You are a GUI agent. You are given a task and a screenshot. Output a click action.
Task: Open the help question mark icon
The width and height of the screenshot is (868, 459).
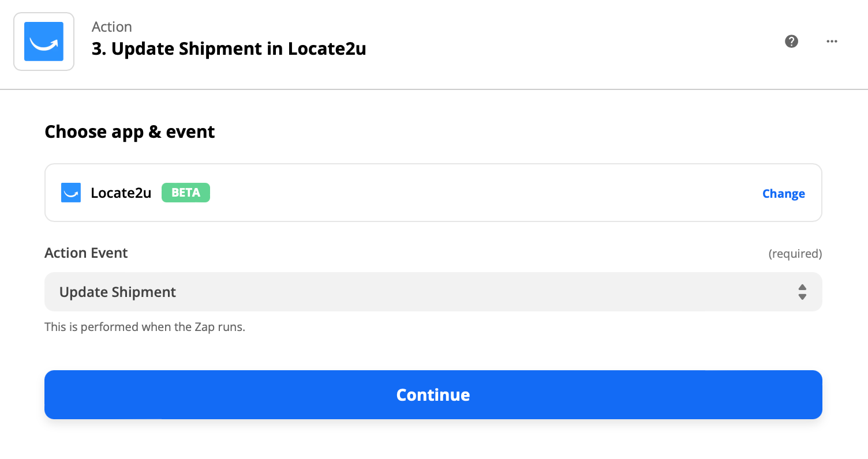[x=792, y=42]
